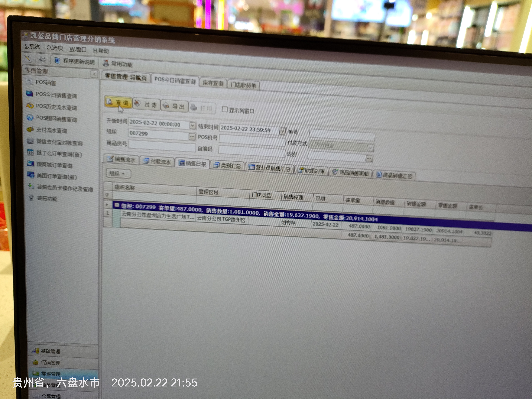Collapse the 组织 007299 group row
This screenshot has height=399, width=532.
(x=117, y=205)
